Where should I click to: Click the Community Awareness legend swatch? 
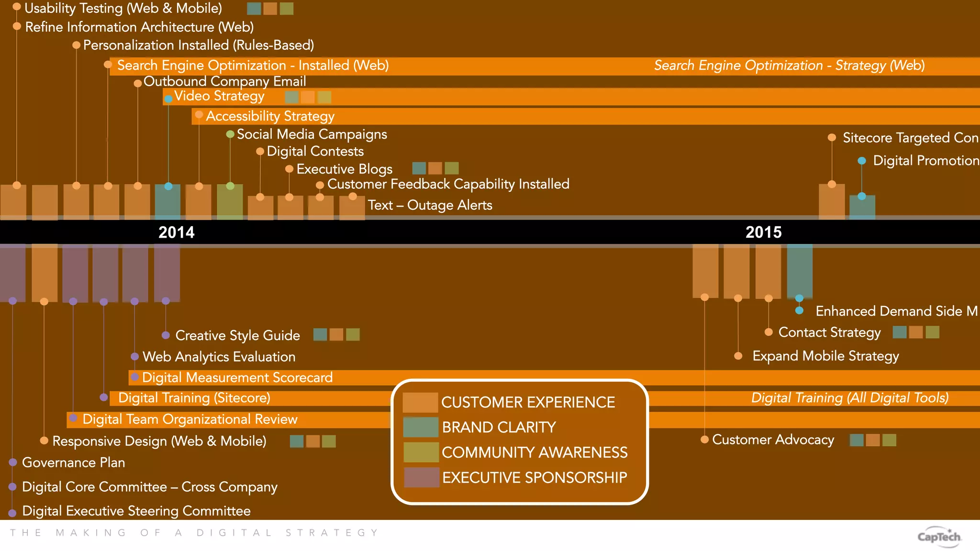coord(421,452)
